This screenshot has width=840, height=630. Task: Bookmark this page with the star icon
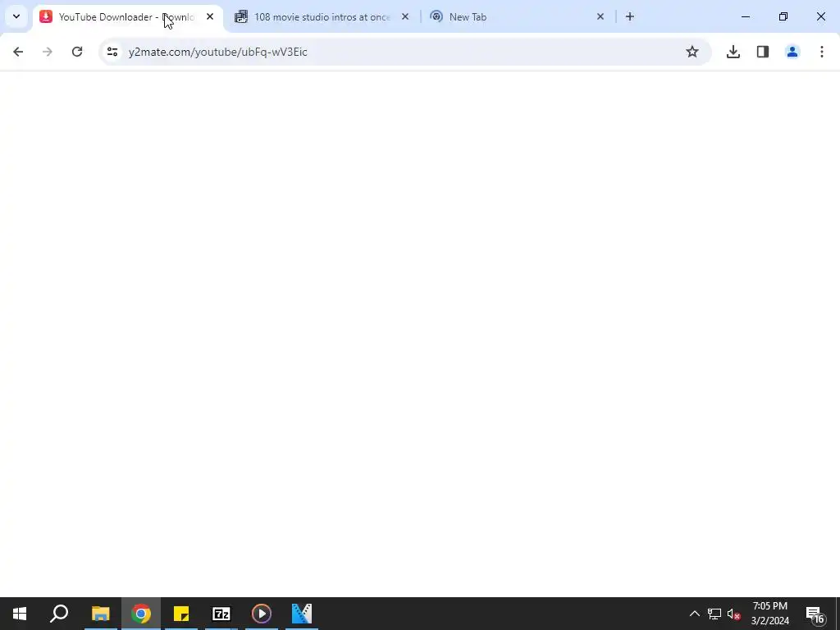pos(692,52)
